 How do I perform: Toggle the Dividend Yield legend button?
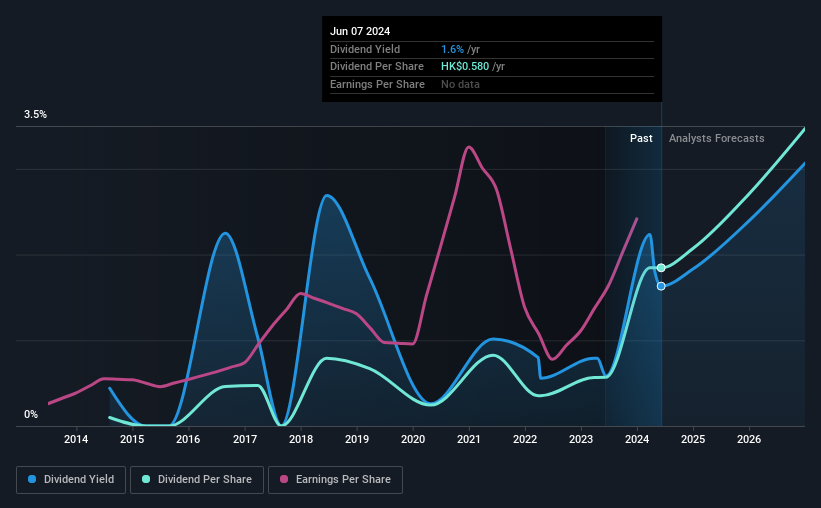71,480
